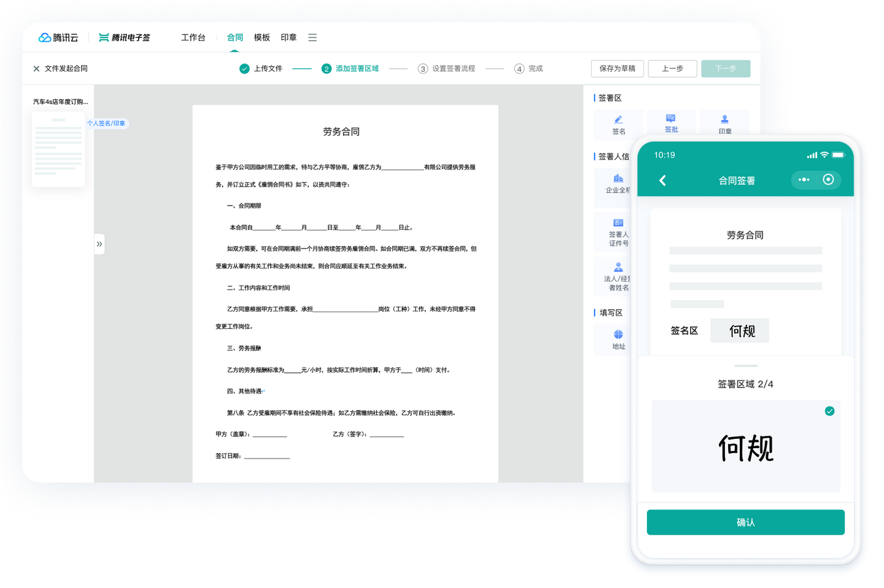Click the bottom sheet drag handle
Screen dimensions: 884x588
click(x=746, y=366)
